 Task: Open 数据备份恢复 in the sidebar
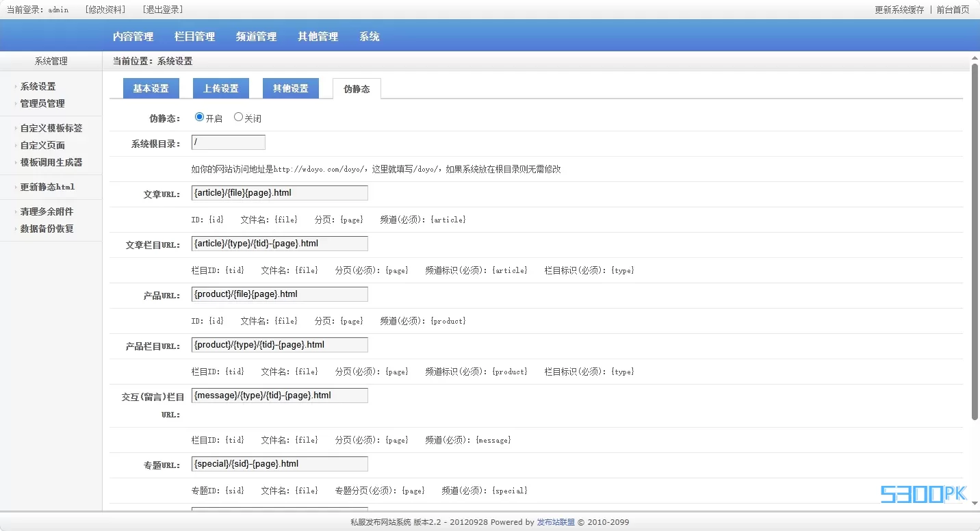point(47,229)
